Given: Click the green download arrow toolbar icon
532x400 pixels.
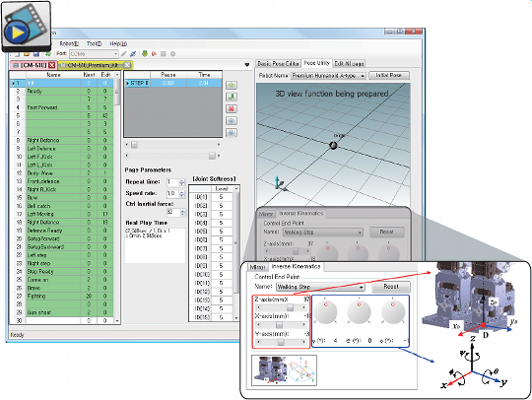Looking at the screenshot, I should point(145,53).
